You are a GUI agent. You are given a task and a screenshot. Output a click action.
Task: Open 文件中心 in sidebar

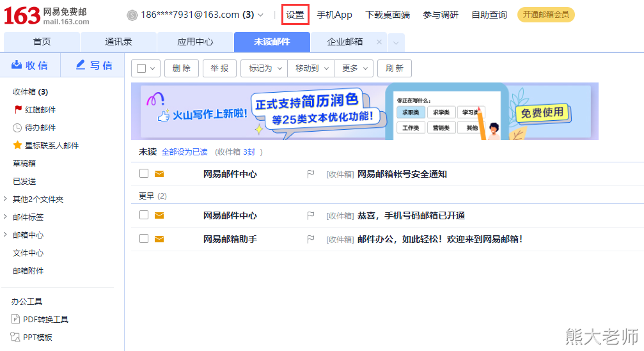(28, 253)
